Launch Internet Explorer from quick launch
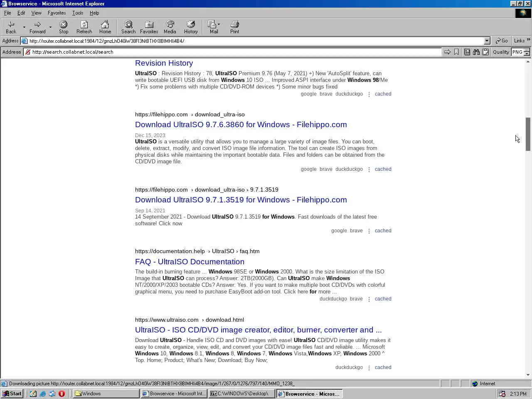The image size is (532, 399). click(x=42, y=394)
